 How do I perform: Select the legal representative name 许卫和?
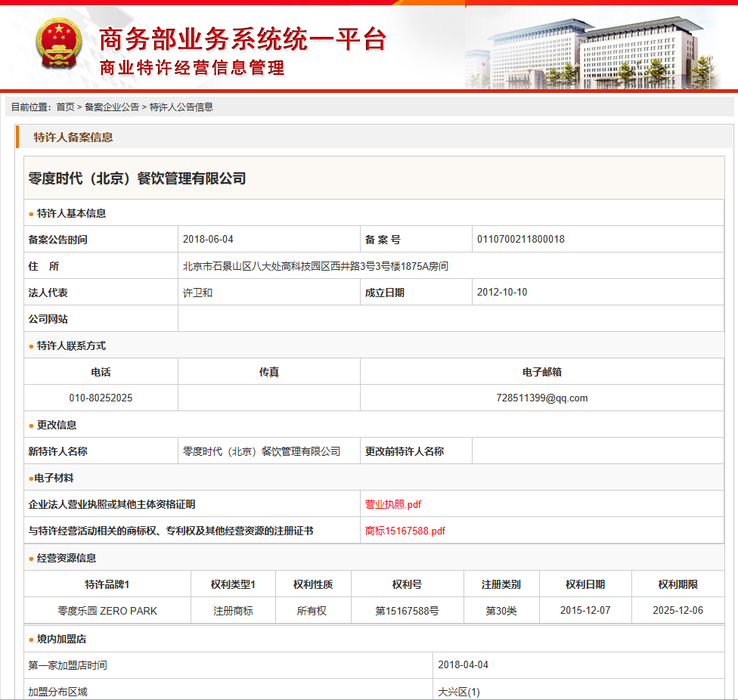197,293
